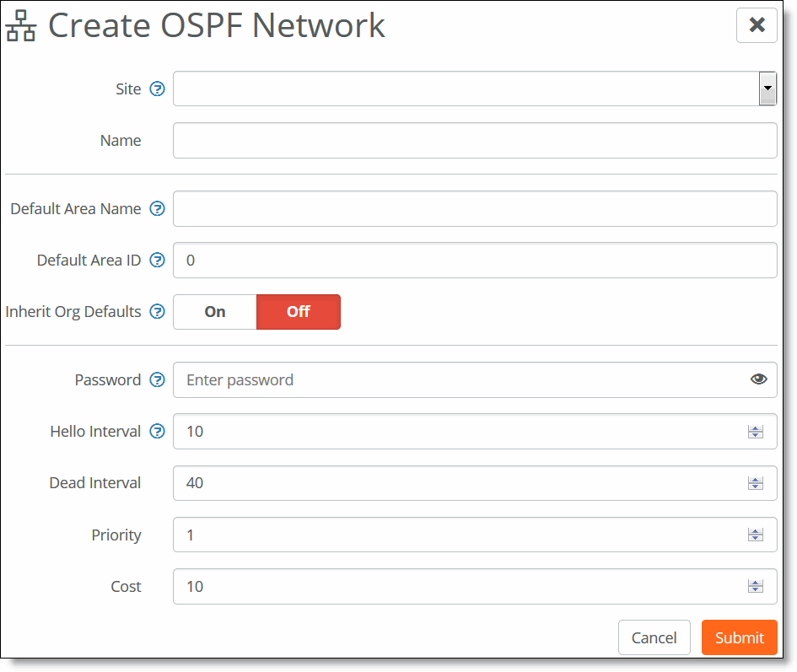Click the Password help icon
Viewport: 797px width, 672px height.
click(157, 379)
